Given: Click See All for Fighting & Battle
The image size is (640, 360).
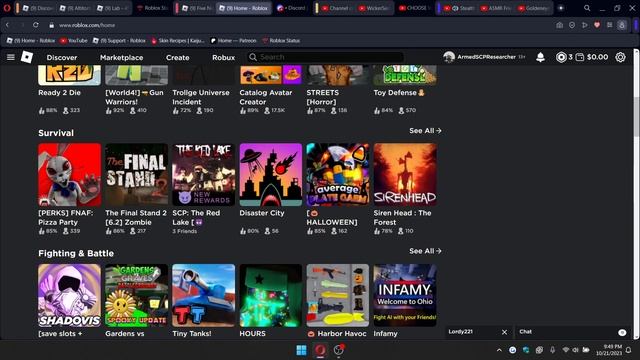Looking at the screenshot, I should click(425, 251).
